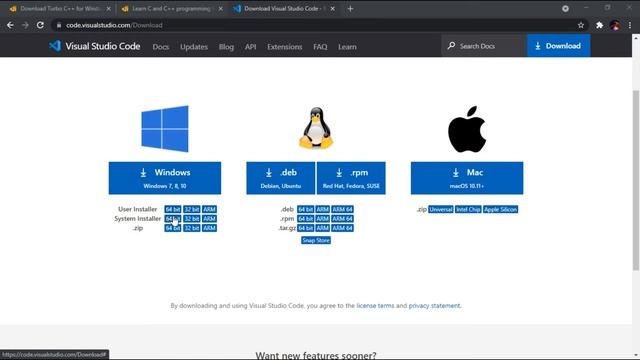Viewport: 640px width, 360px height.
Task: Open the browser profile avatar
Action: pos(615,25)
